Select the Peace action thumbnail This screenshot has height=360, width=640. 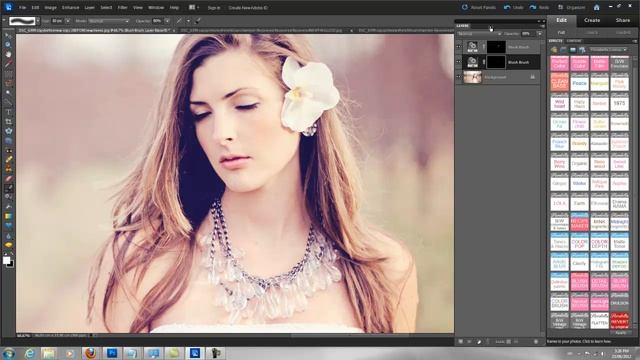point(579,83)
